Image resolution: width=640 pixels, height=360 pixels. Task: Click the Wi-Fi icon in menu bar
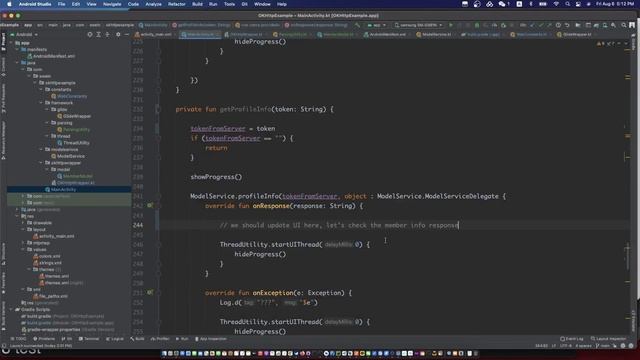pos(556,4)
